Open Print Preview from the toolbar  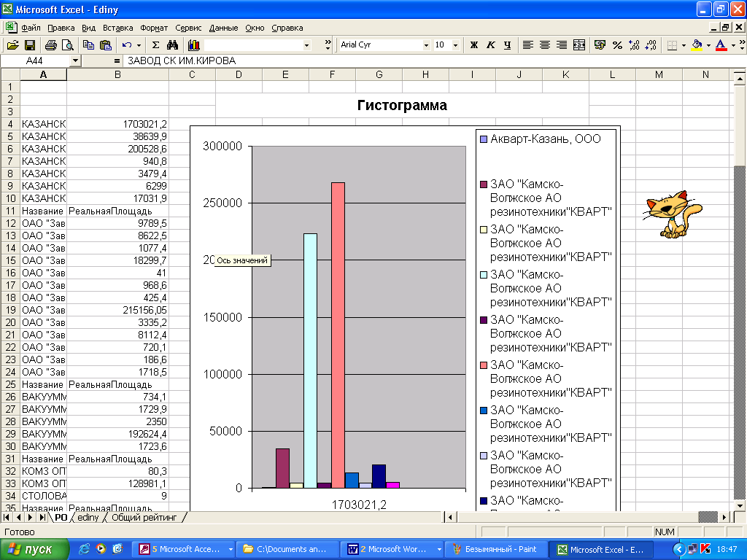point(68,45)
